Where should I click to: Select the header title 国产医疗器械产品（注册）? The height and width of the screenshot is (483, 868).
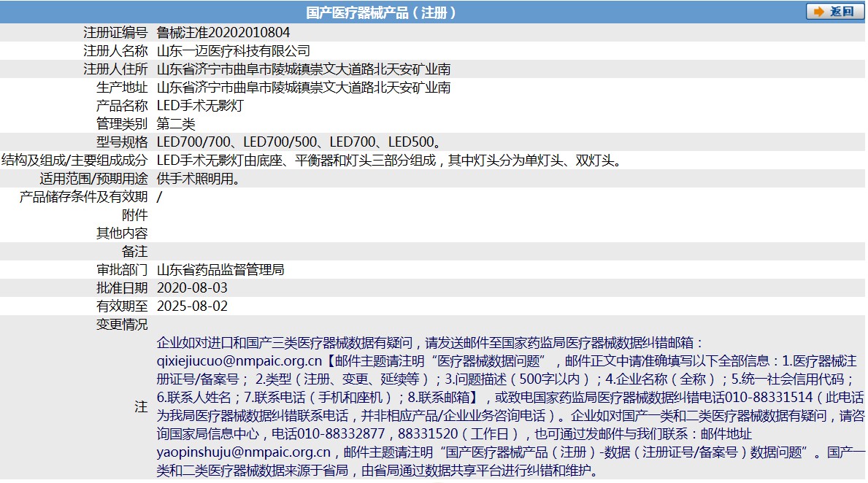click(381, 12)
